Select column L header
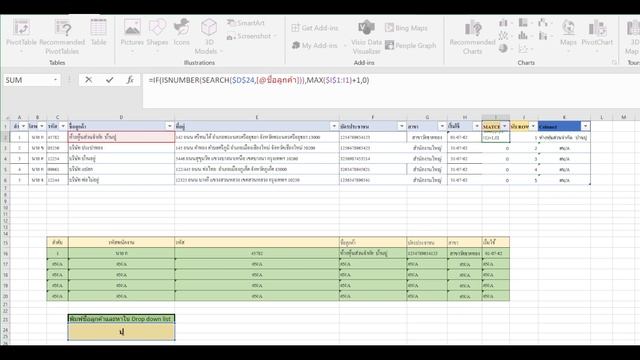 coord(601,118)
